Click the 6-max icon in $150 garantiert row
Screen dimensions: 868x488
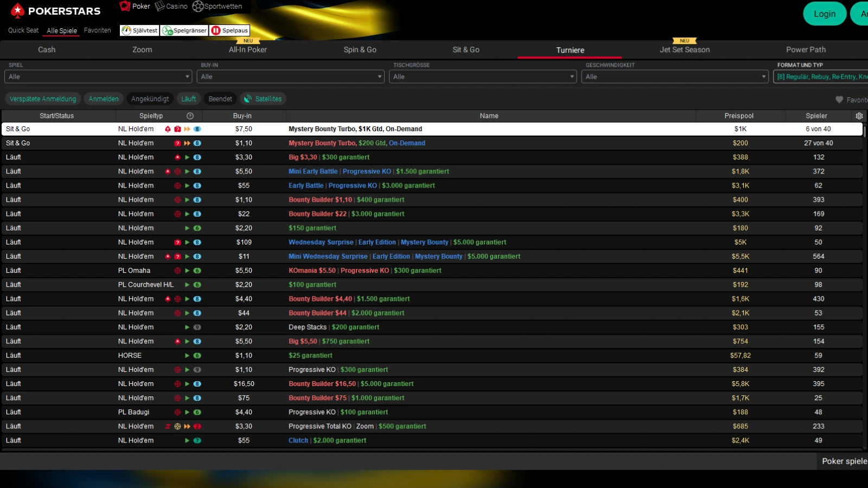[197, 228]
